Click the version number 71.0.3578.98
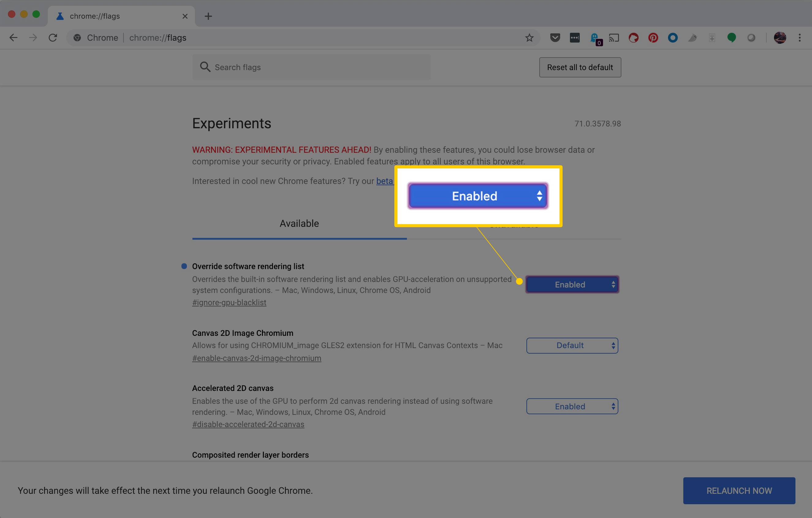This screenshot has width=812, height=518. [x=598, y=124]
